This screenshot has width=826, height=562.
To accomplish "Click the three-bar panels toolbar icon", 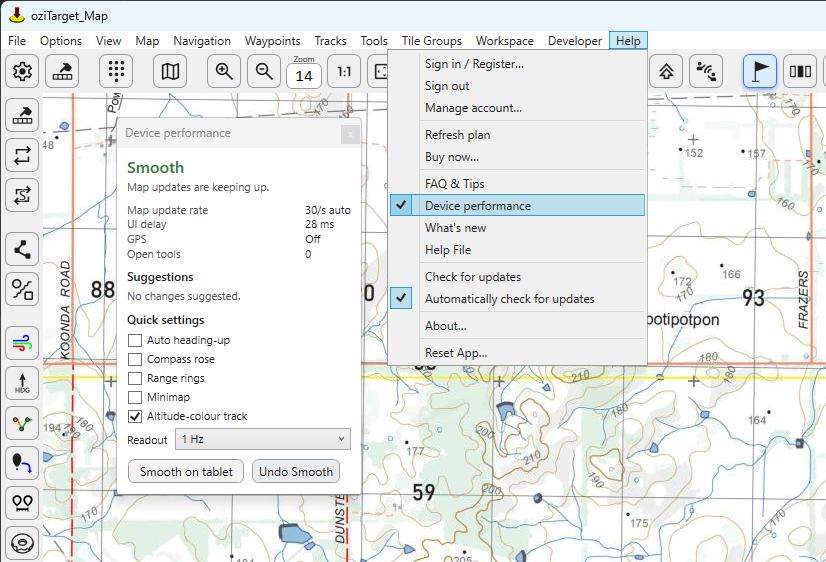I will click(x=800, y=71).
